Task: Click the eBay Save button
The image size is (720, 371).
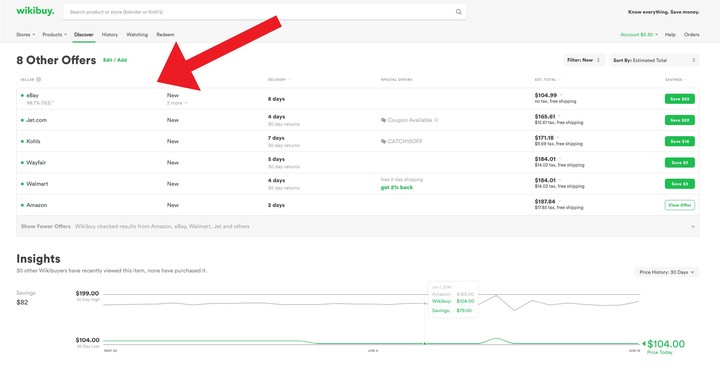Action: (x=680, y=99)
